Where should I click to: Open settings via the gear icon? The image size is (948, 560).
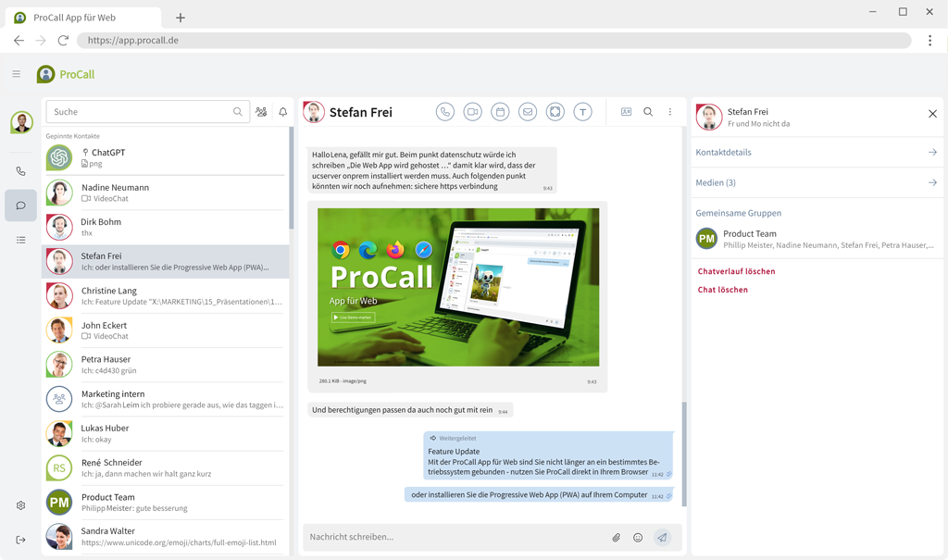[20, 505]
